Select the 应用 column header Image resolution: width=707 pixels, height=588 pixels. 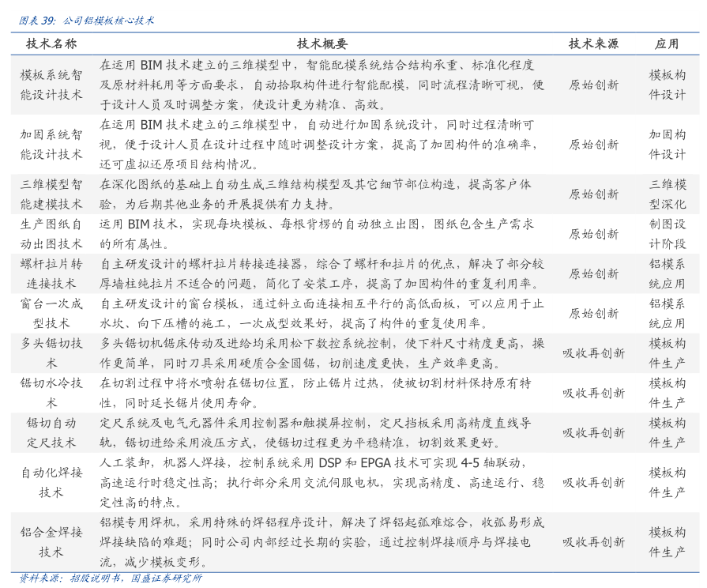tap(667, 44)
